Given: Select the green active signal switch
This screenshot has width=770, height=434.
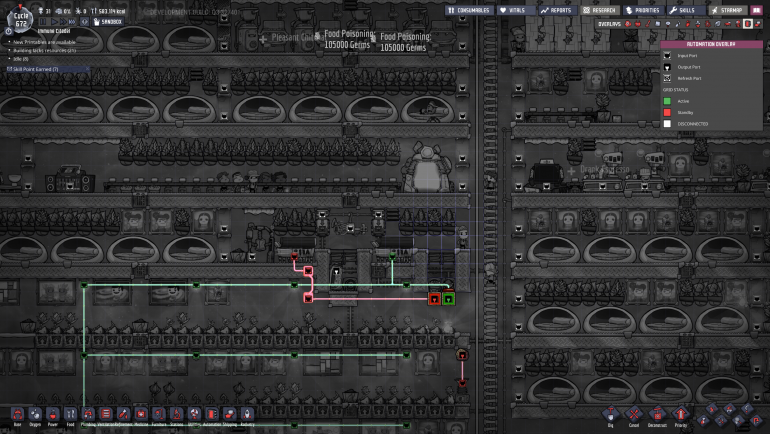Looking at the screenshot, I should [448, 298].
